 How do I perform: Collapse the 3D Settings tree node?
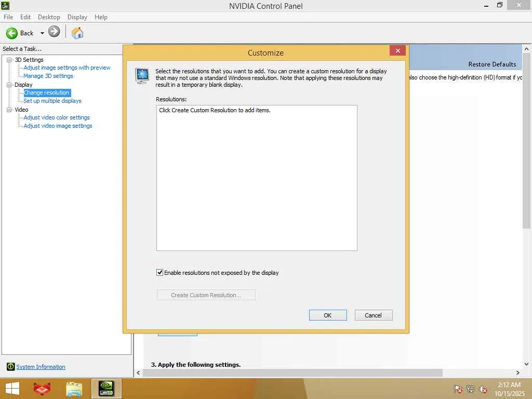(x=9, y=60)
